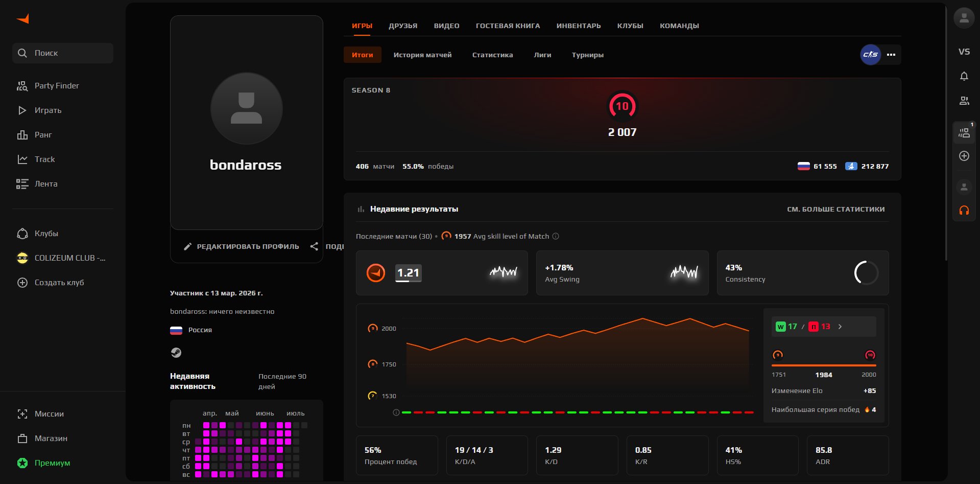Screen dimensions: 980x484
Task: Open the ИНВЕНТАРЬ tab
Action: pos(579,26)
